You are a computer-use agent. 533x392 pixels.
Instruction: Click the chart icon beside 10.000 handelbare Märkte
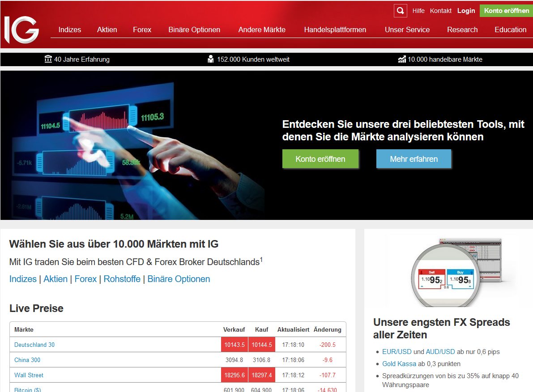click(402, 59)
